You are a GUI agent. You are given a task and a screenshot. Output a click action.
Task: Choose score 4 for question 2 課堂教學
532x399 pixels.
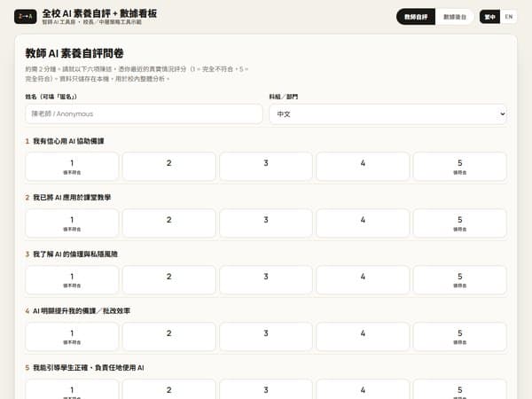pyautogui.click(x=363, y=223)
